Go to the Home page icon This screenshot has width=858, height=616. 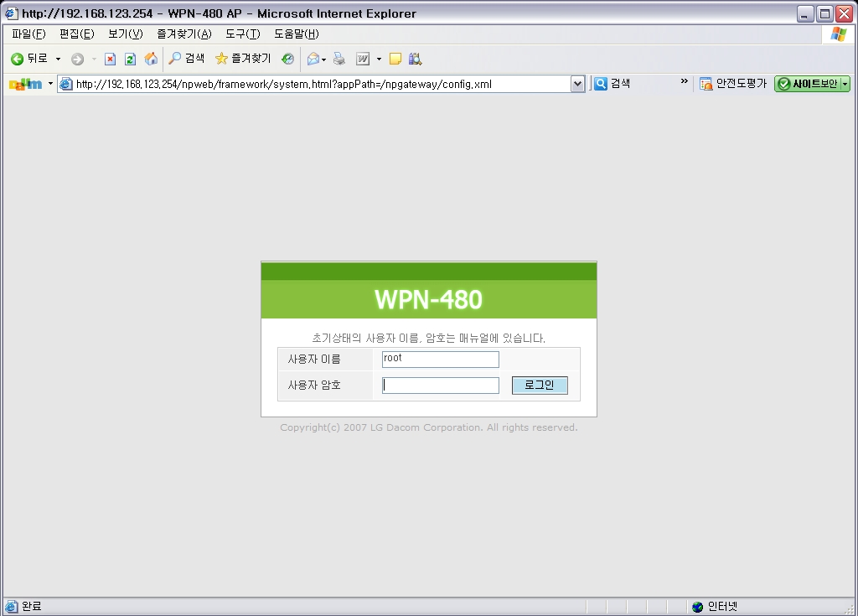pos(151,59)
